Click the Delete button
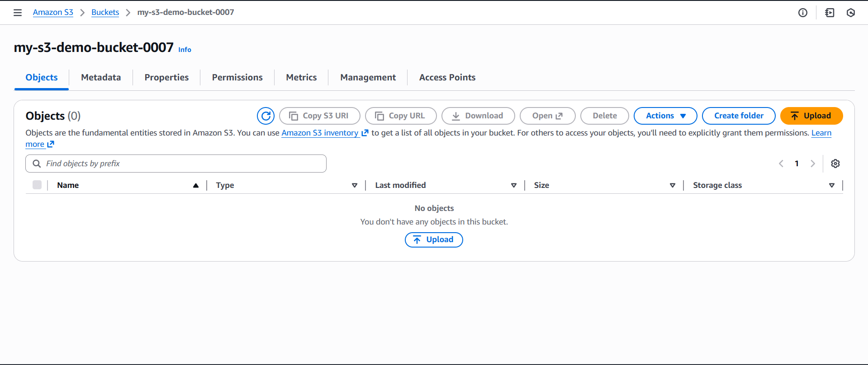868x365 pixels. click(605, 116)
